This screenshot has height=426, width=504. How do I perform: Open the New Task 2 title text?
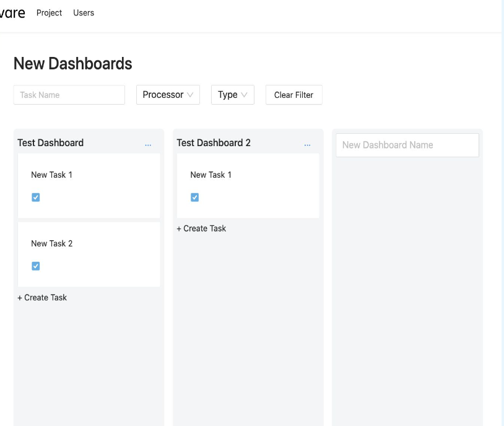(51, 243)
